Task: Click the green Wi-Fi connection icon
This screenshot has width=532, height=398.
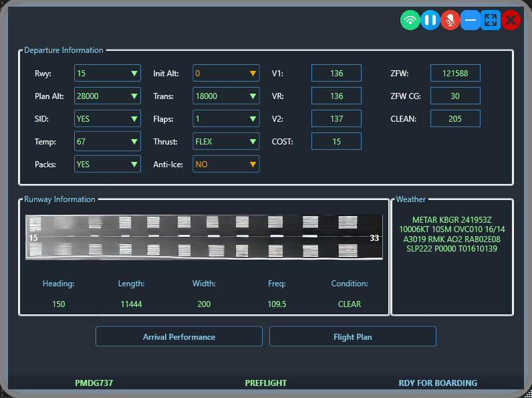Action: click(x=410, y=20)
